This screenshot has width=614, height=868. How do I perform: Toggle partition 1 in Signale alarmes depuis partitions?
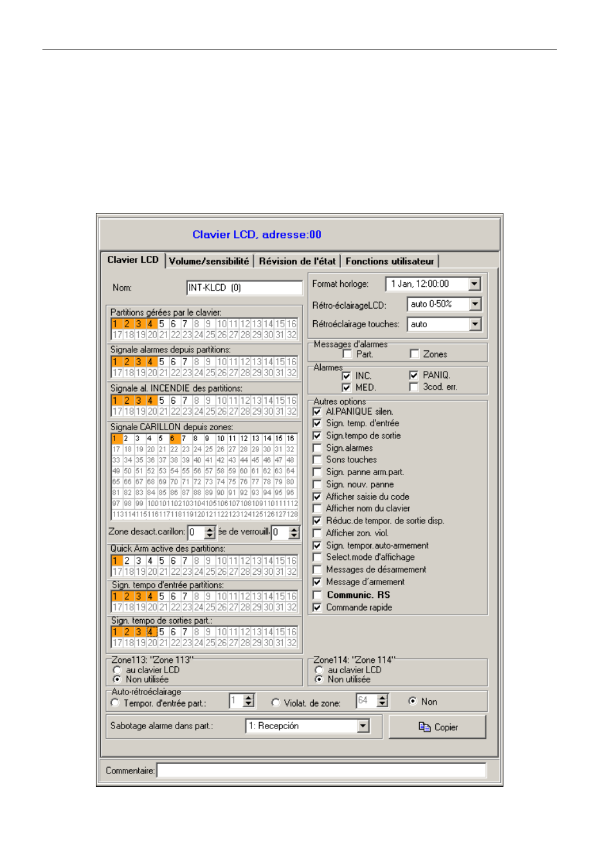[x=116, y=362]
